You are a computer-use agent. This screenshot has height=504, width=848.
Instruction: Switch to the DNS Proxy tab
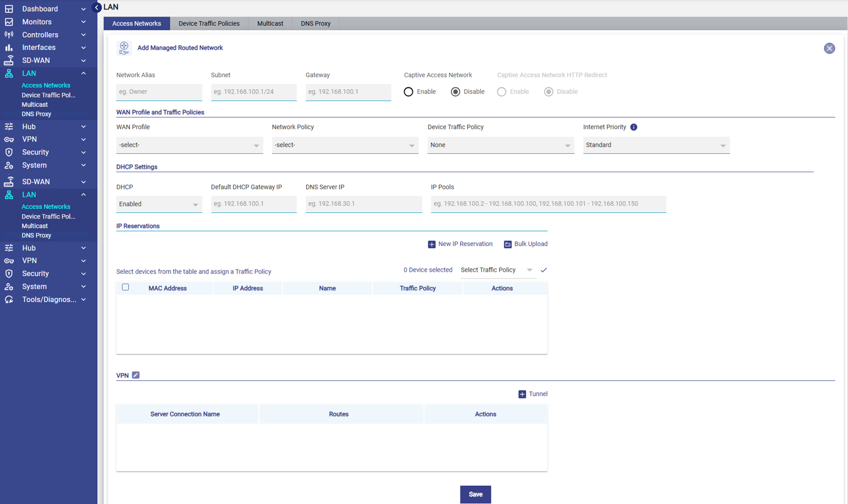pos(315,23)
